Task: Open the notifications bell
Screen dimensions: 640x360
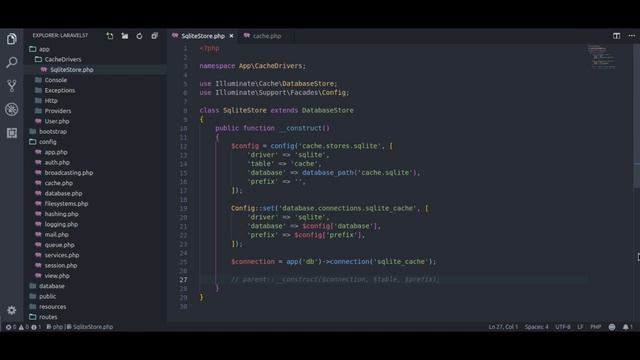Action: [627, 327]
